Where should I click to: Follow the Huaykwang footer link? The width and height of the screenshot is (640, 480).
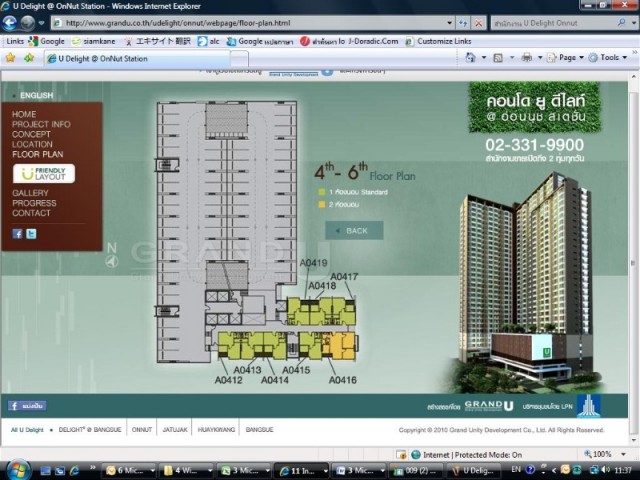pos(211,429)
